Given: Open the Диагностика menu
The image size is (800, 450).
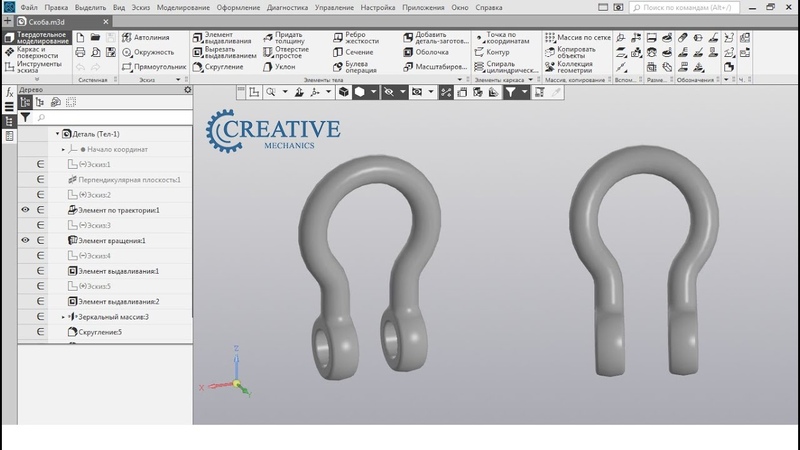Looking at the screenshot, I should [x=286, y=7].
